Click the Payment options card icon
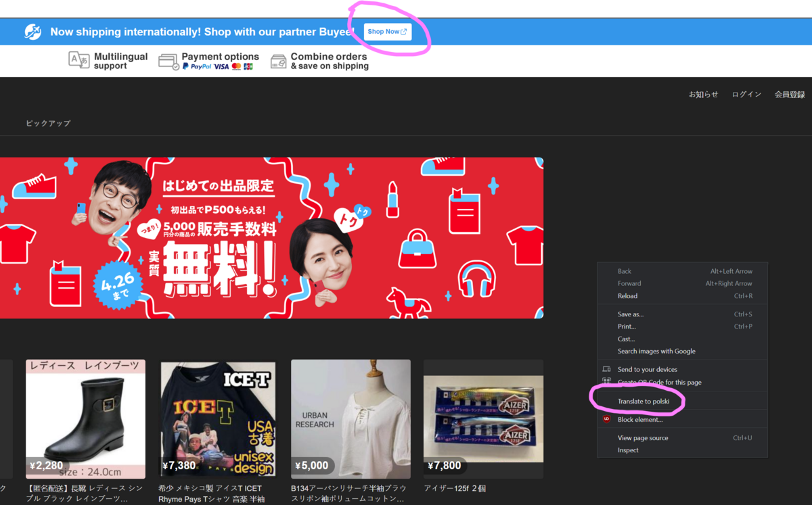 pos(168,62)
